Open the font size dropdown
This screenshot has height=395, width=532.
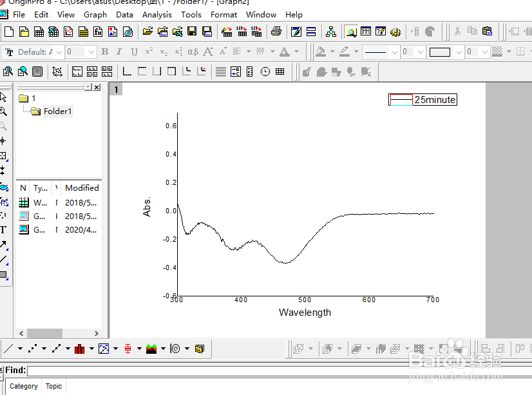pyautogui.click(x=91, y=52)
